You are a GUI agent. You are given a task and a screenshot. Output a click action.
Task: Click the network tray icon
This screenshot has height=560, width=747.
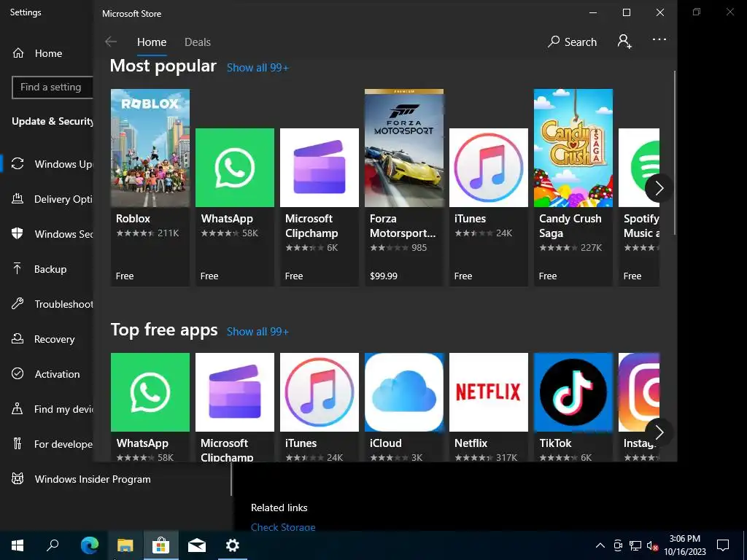coord(635,545)
